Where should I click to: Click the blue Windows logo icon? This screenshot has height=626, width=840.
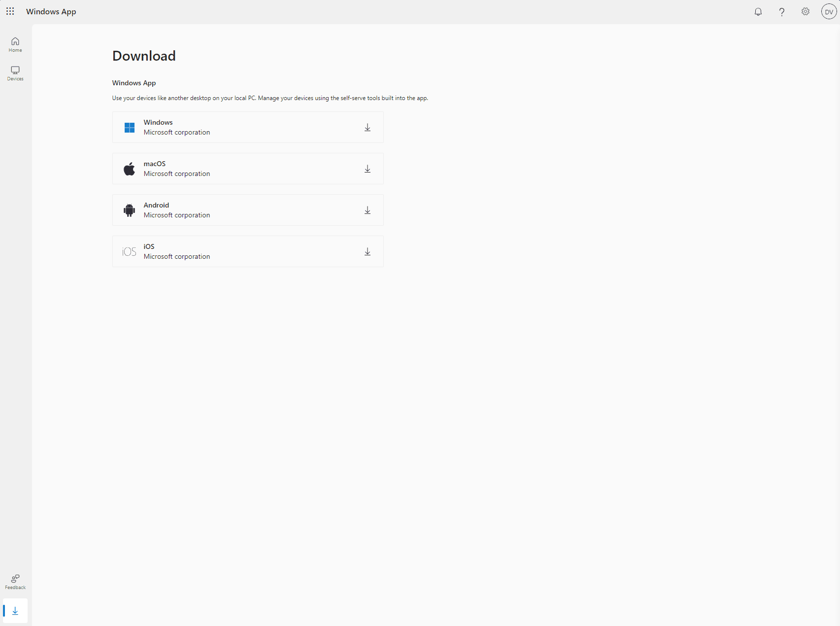point(130,128)
